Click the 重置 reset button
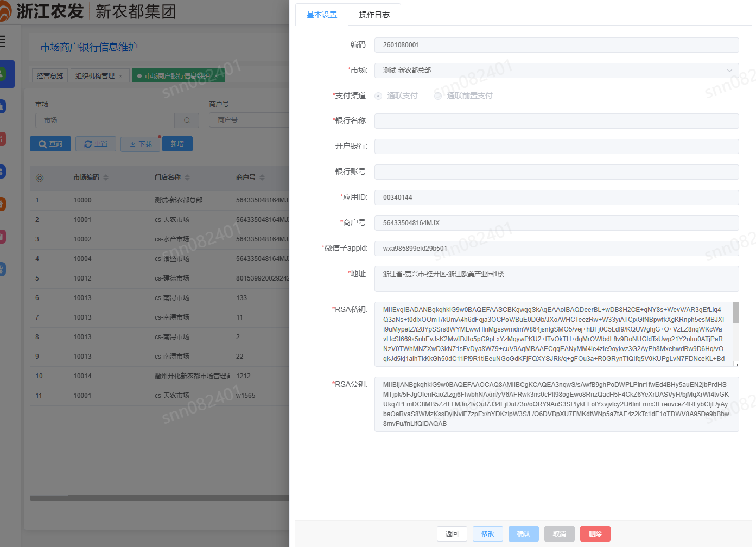This screenshot has height=547, width=756. point(96,144)
